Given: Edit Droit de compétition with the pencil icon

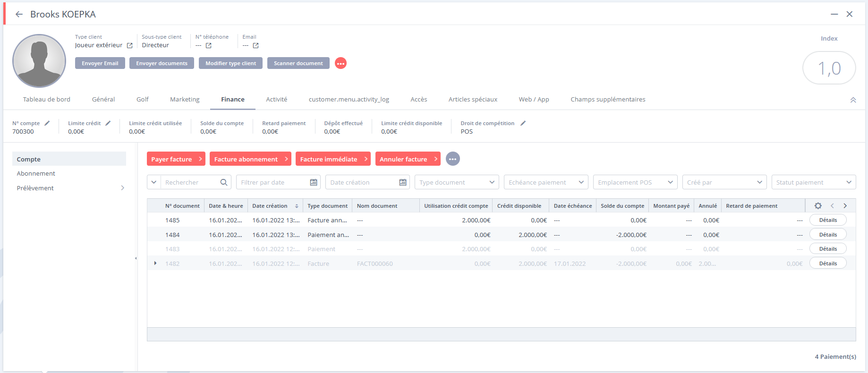Looking at the screenshot, I should 523,123.
